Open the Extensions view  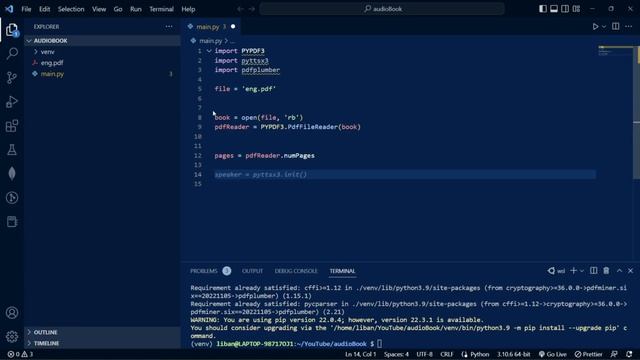point(12,126)
